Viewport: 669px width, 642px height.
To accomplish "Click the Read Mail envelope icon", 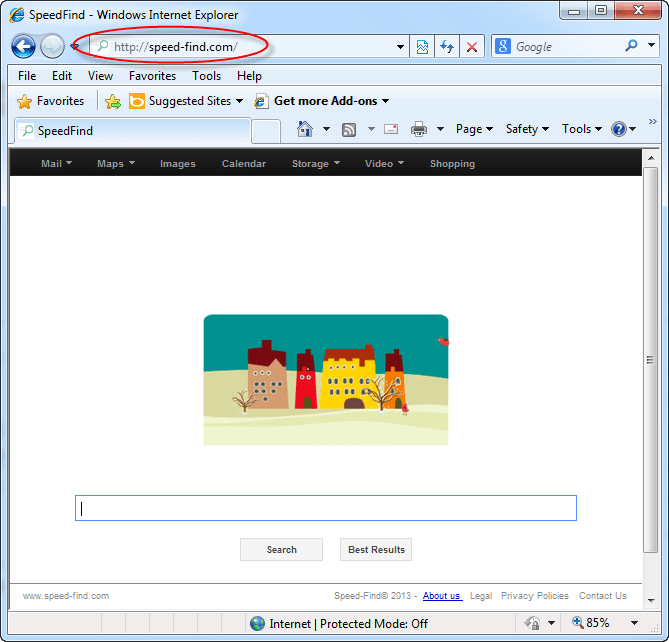I will (x=391, y=129).
